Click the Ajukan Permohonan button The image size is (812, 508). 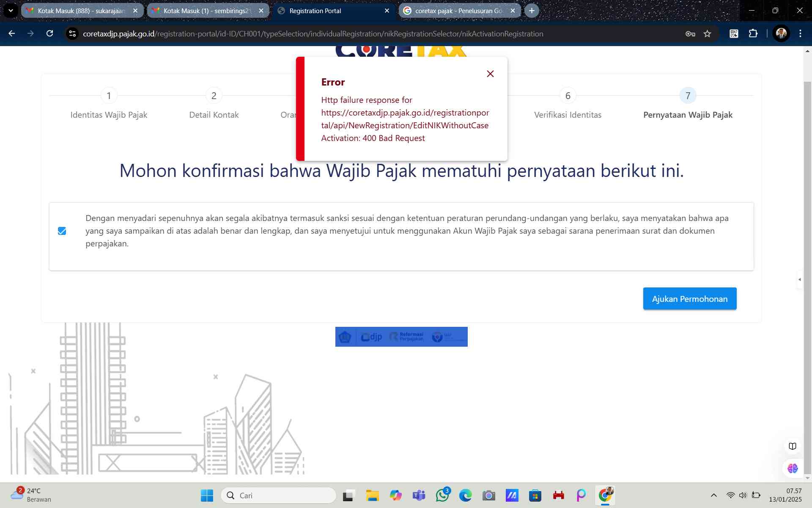(689, 299)
